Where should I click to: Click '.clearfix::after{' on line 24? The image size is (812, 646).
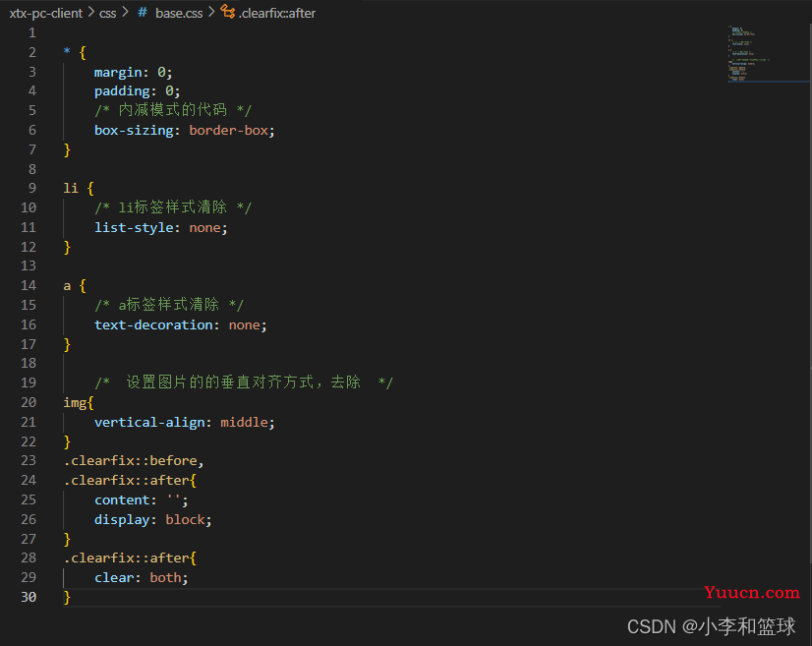click(x=130, y=480)
